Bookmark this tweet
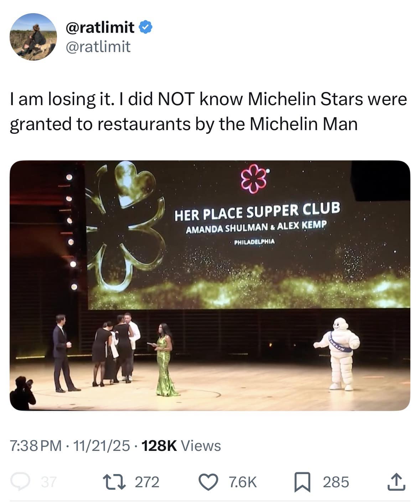420x504 pixels. pyautogui.click(x=302, y=482)
